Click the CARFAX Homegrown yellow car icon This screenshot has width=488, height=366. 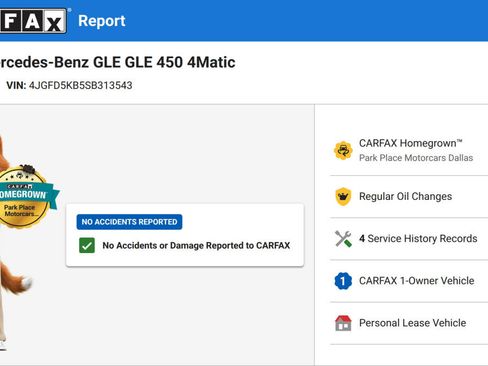point(343,151)
